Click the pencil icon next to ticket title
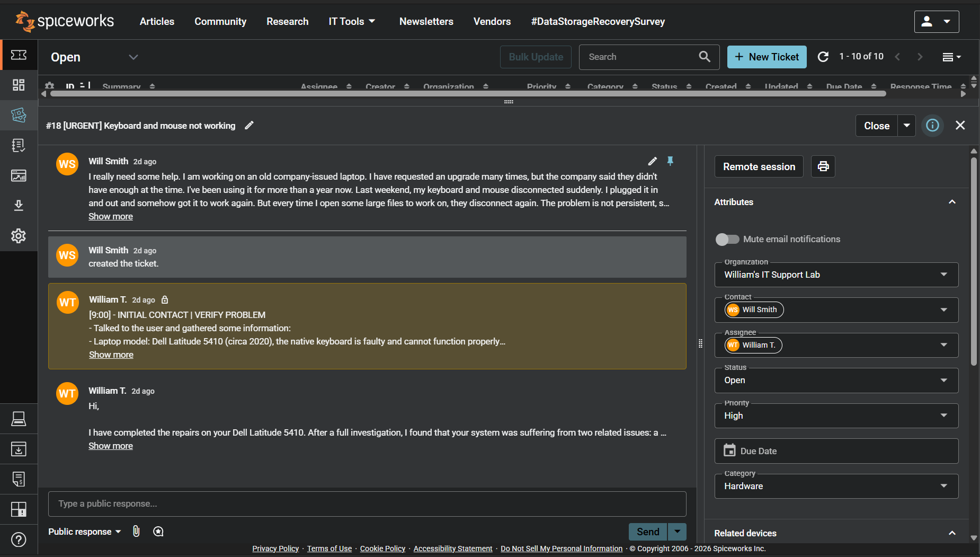Screen dimensions: 980x557 point(249,126)
